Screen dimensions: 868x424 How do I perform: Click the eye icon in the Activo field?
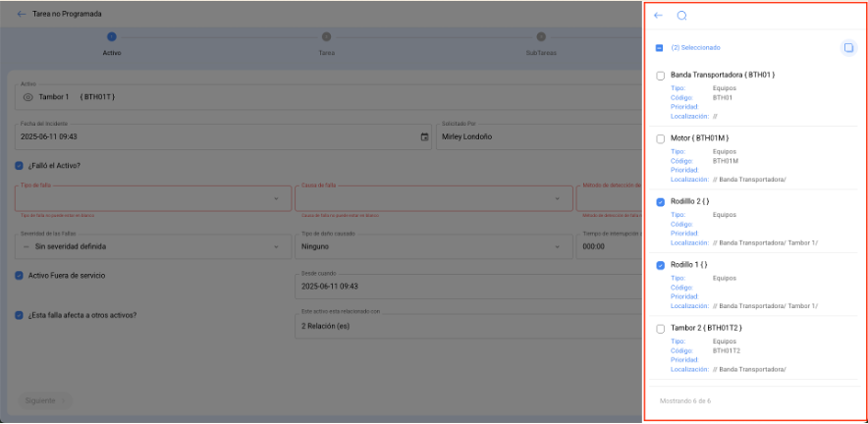click(x=27, y=97)
